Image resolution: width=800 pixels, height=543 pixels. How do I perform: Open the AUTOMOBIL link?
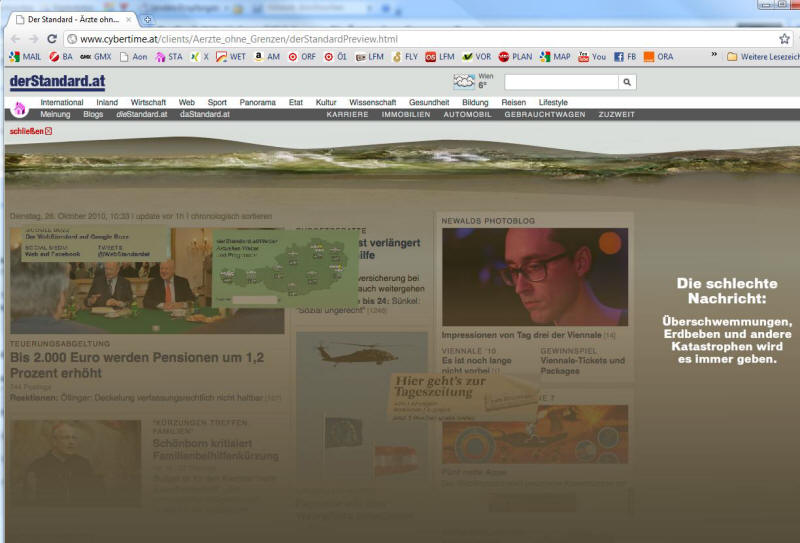[x=467, y=114]
